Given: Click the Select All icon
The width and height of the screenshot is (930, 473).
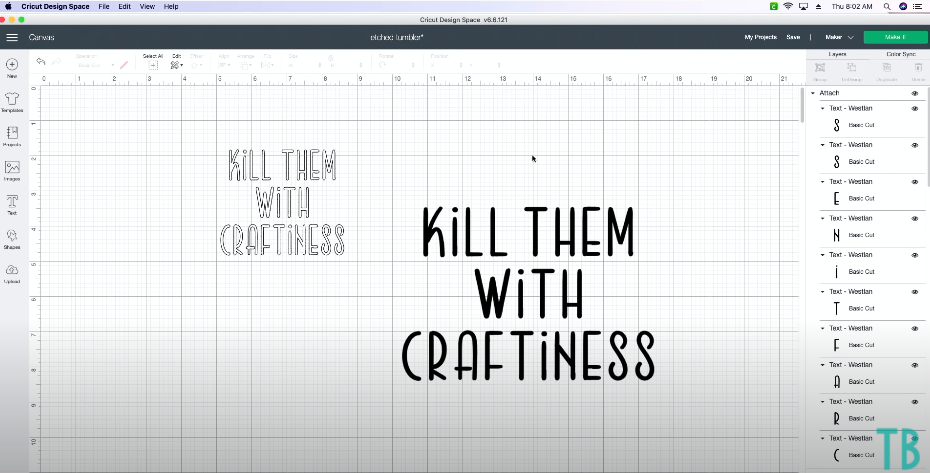Looking at the screenshot, I should tap(153, 65).
